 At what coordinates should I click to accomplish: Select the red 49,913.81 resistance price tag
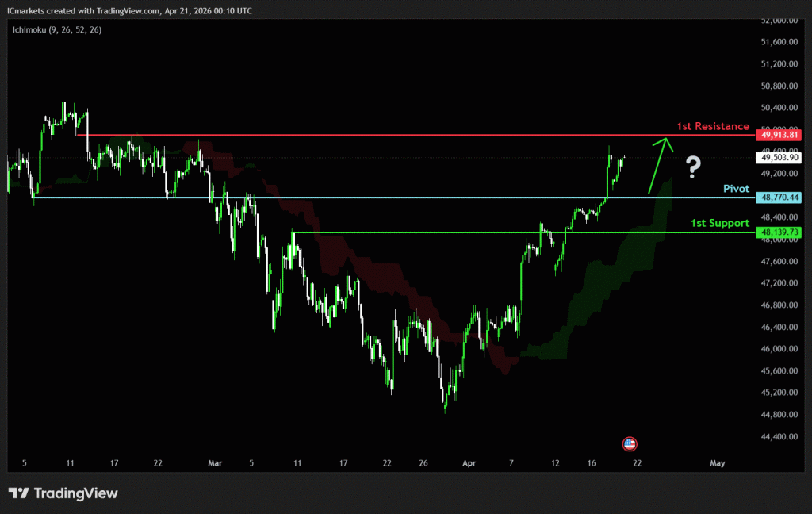click(779, 135)
